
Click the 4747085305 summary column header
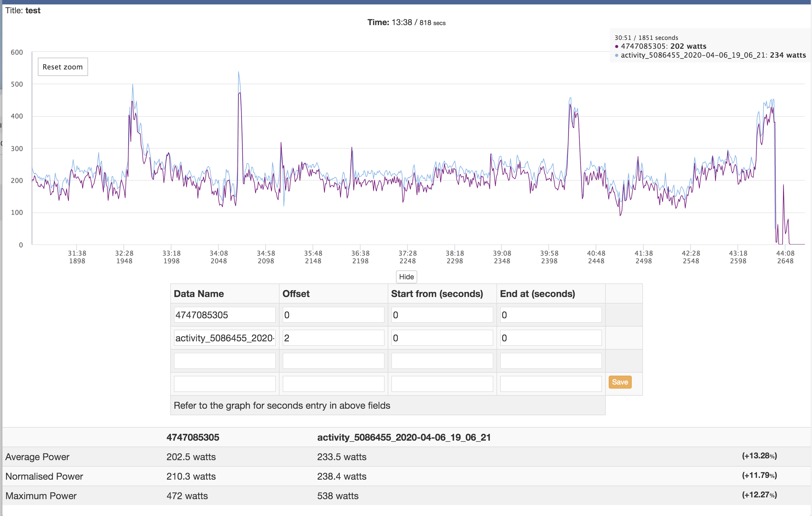coord(193,437)
